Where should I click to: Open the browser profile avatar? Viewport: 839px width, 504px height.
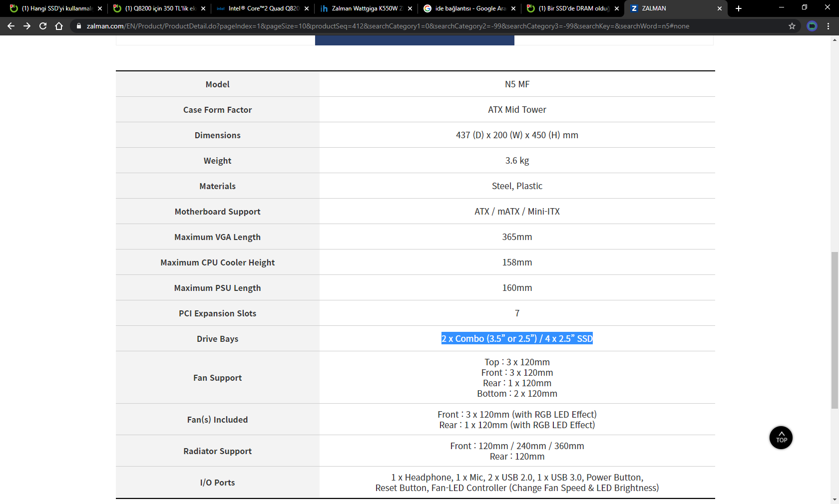click(812, 26)
